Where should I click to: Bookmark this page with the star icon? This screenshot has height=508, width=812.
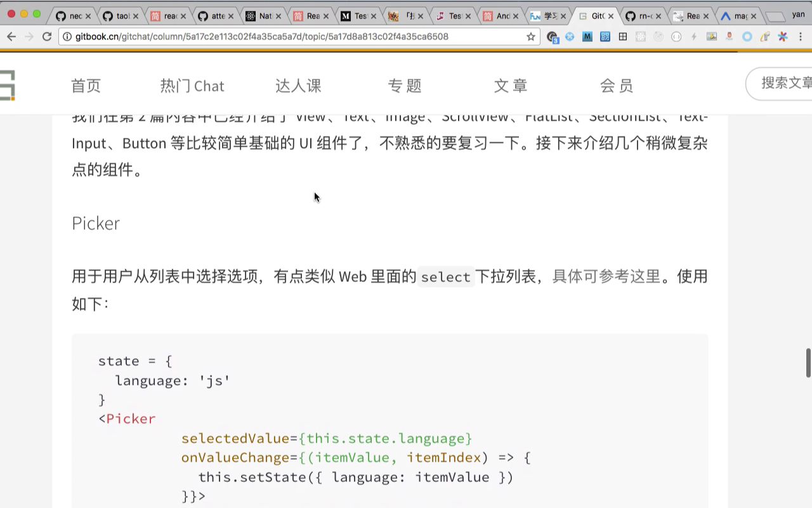click(x=531, y=37)
